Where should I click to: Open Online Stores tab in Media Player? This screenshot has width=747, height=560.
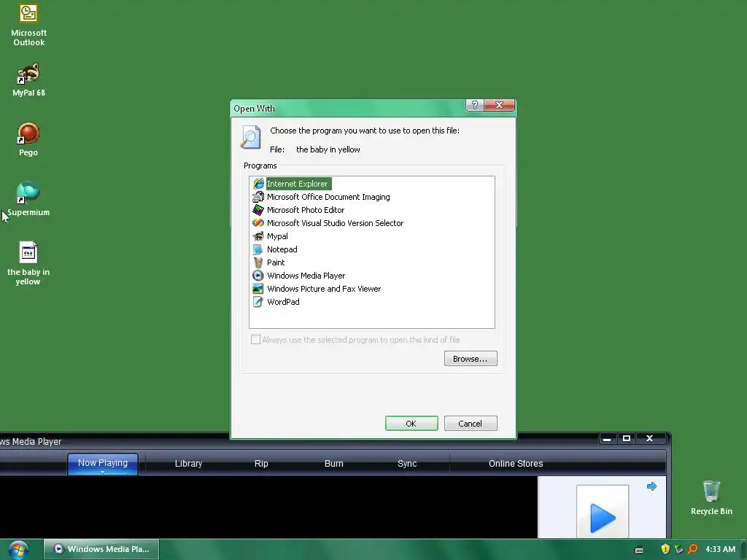coord(516,463)
